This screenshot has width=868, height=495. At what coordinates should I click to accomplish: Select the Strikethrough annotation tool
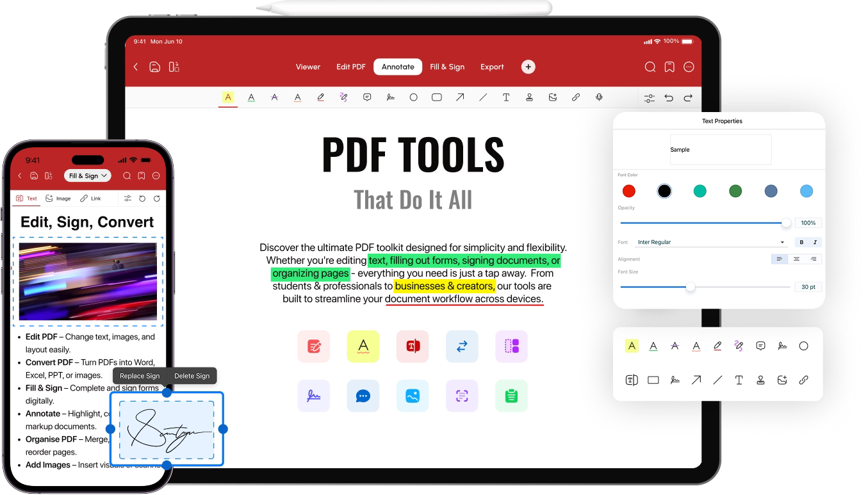point(274,97)
